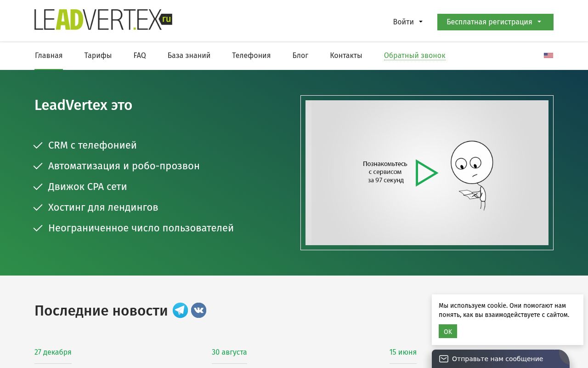Viewport: 588px width, 368px height.
Task: Play the 97-second intro video
Action: click(x=426, y=173)
